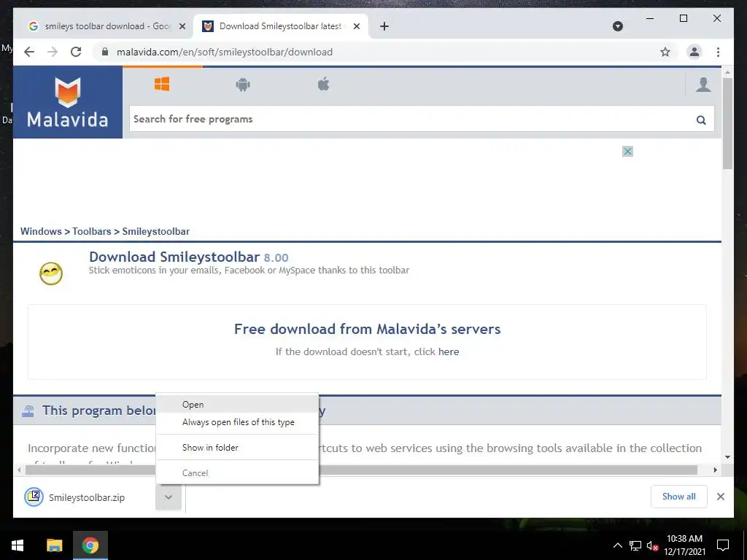
Task: Click the horizontal scrollbar thumb
Action: [x=361, y=470]
